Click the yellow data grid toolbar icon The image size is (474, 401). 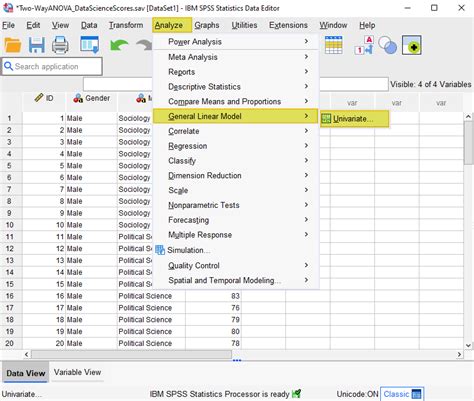(x=334, y=45)
